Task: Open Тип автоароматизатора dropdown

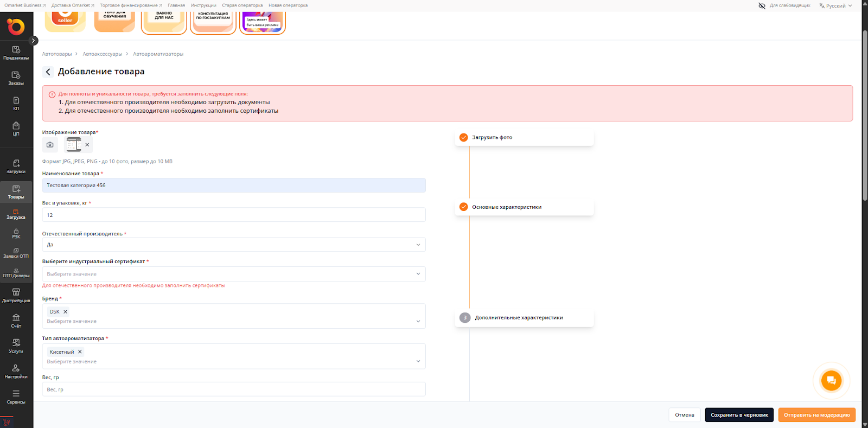Action: click(234, 356)
